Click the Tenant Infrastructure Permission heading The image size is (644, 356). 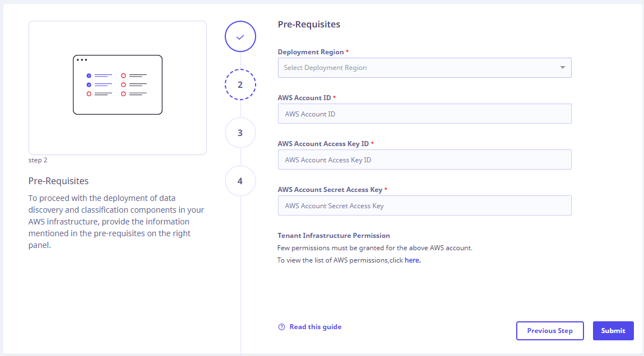pyautogui.click(x=333, y=236)
